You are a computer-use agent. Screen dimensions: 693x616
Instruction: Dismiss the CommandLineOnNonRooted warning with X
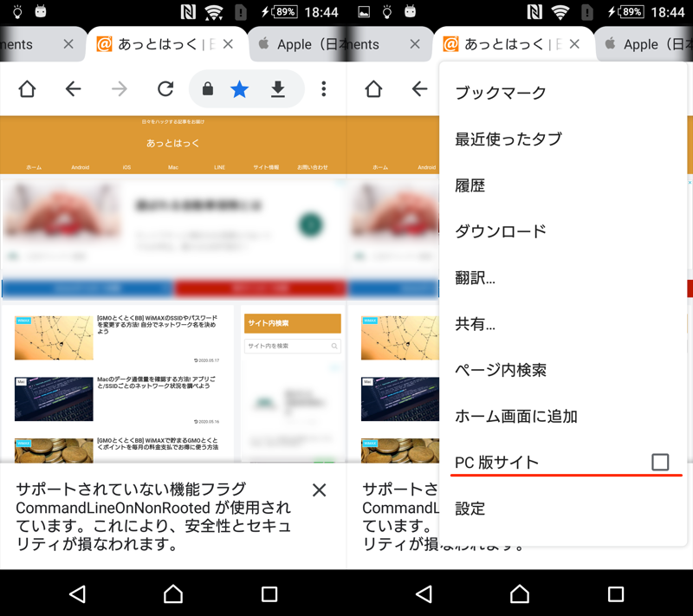[319, 490]
